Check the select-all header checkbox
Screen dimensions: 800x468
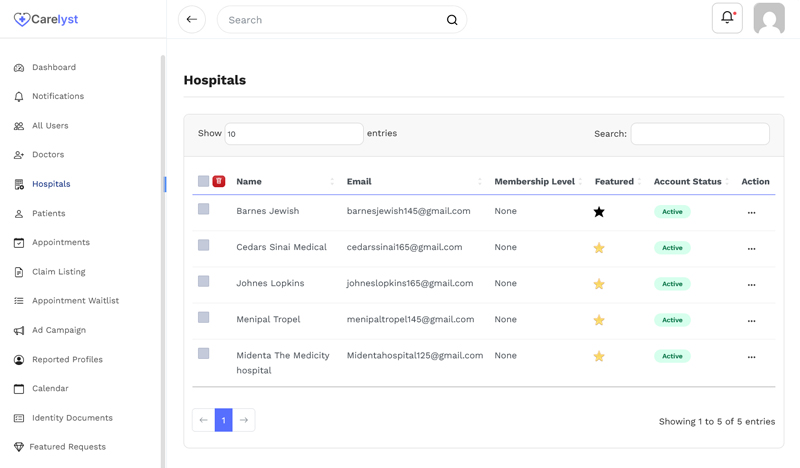click(204, 181)
